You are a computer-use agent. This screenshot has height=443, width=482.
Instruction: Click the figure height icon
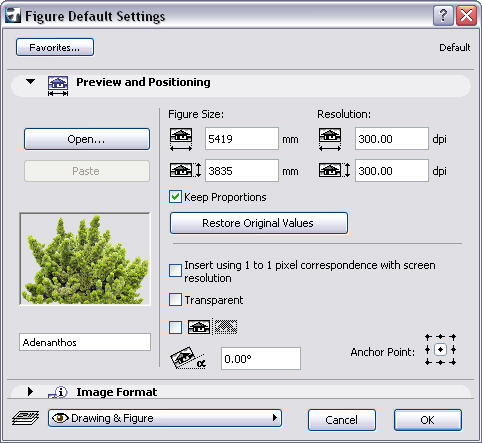coord(186,170)
